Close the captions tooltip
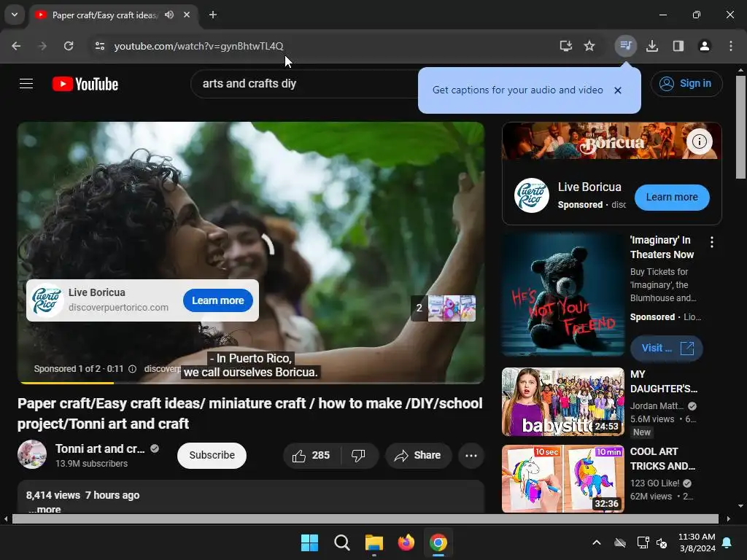The width and height of the screenshot is (747, 560). coord(618,90)
